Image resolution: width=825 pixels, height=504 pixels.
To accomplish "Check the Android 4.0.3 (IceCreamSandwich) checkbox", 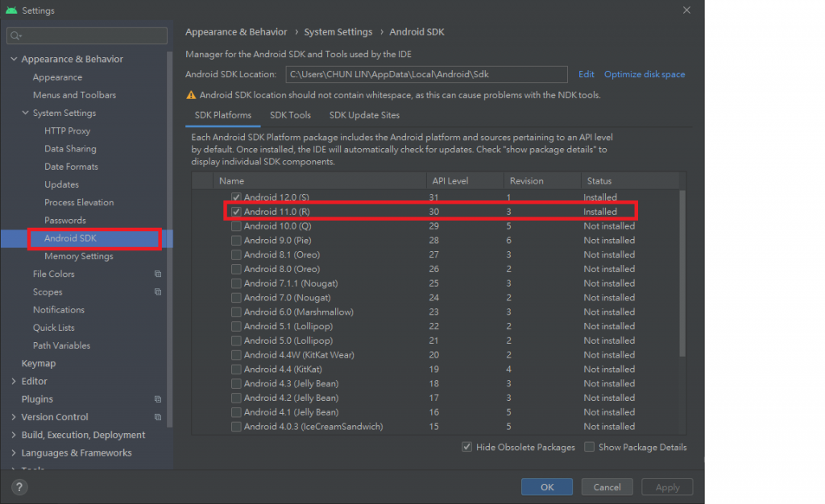I will pos(236,426).
